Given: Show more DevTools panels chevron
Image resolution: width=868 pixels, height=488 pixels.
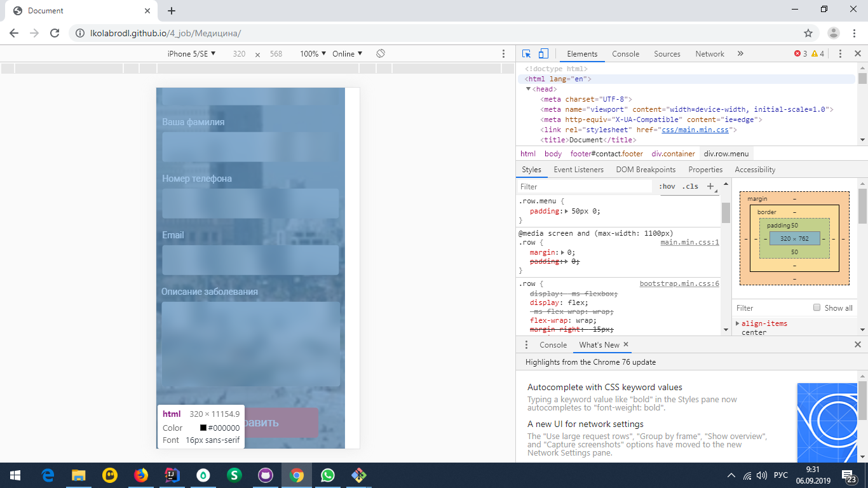Looking at the screenshot, I should (740, 54).
